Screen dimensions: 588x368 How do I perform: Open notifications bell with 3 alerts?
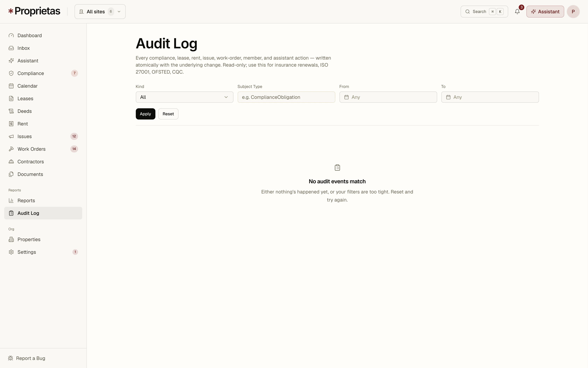coord(517,11)
